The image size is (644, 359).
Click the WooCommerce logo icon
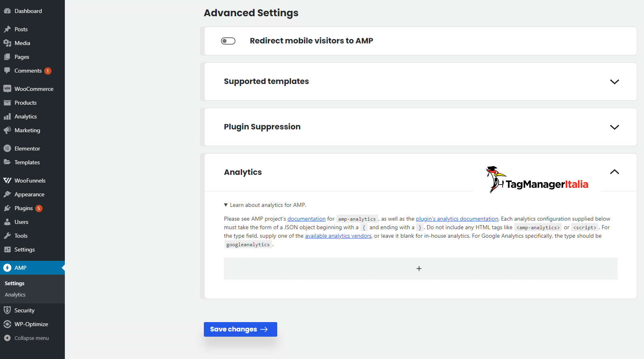tap(7, 89)
